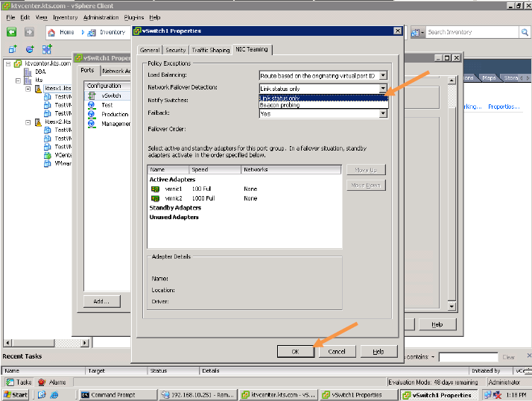Click the Name column header in adapter list

[168, 169]
